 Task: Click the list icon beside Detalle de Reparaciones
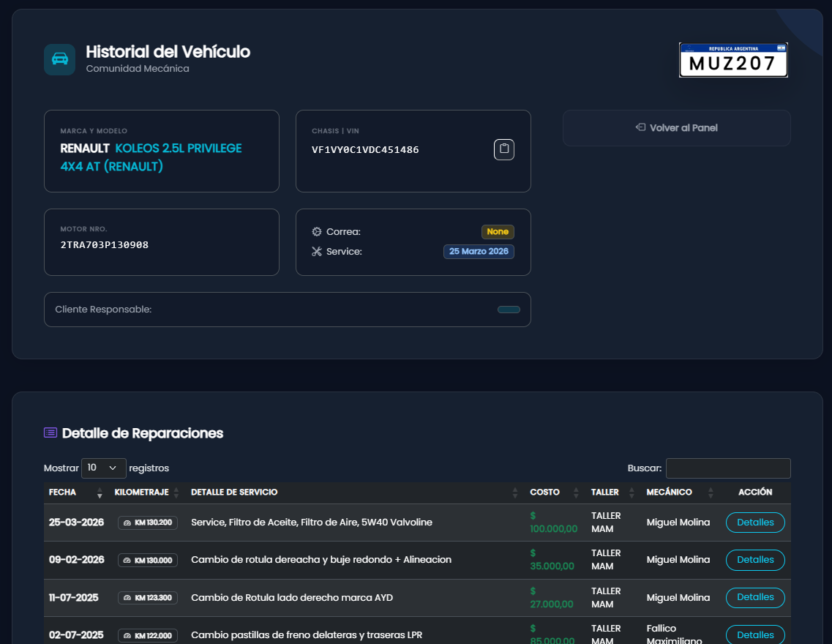point(50,433)
